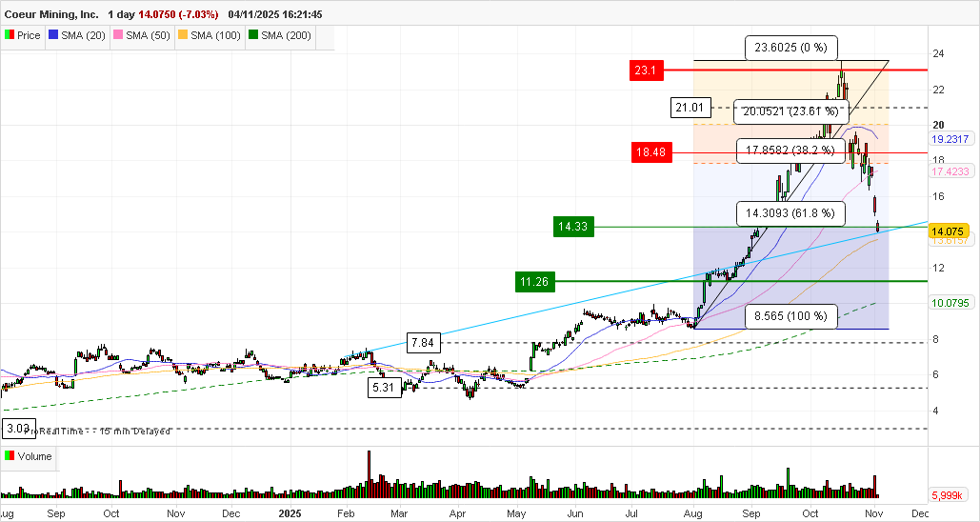The image size is (980, 522).
Task: Click the 10.0795 SMA 200 value
Action: coord(950,303)
